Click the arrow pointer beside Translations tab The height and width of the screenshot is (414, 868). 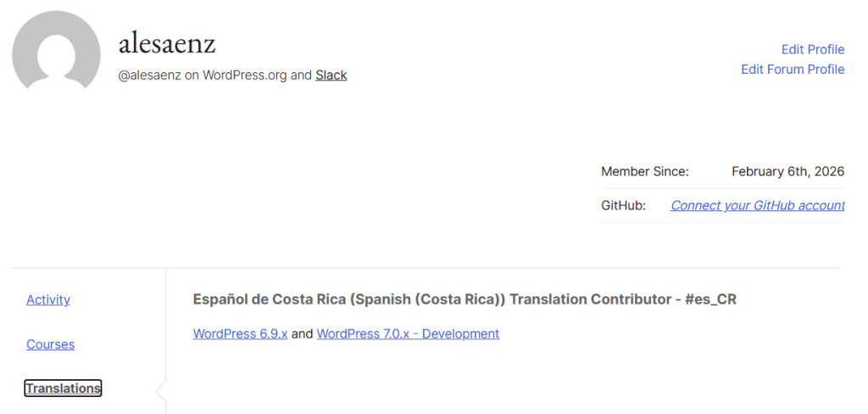coord(161,391)
